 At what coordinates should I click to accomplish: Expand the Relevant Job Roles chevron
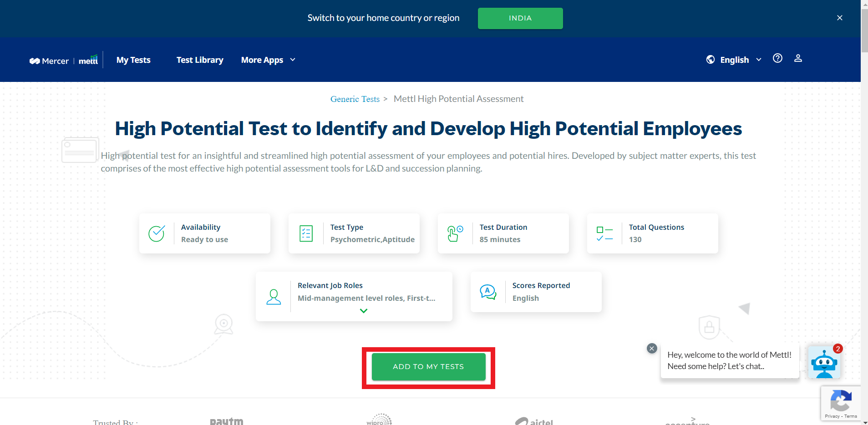pos(363,311)
